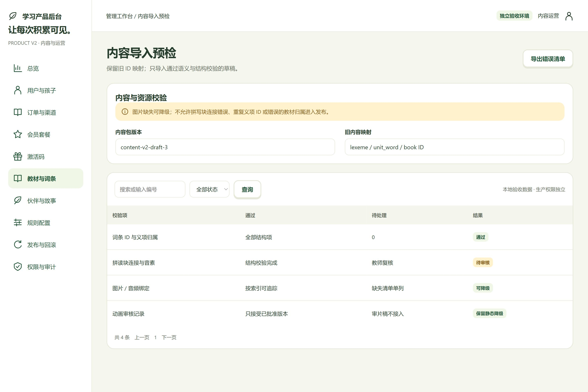
Task: Click the book icon for 订单与渠道
Action: pyautogui.click(x=18, y=112)
